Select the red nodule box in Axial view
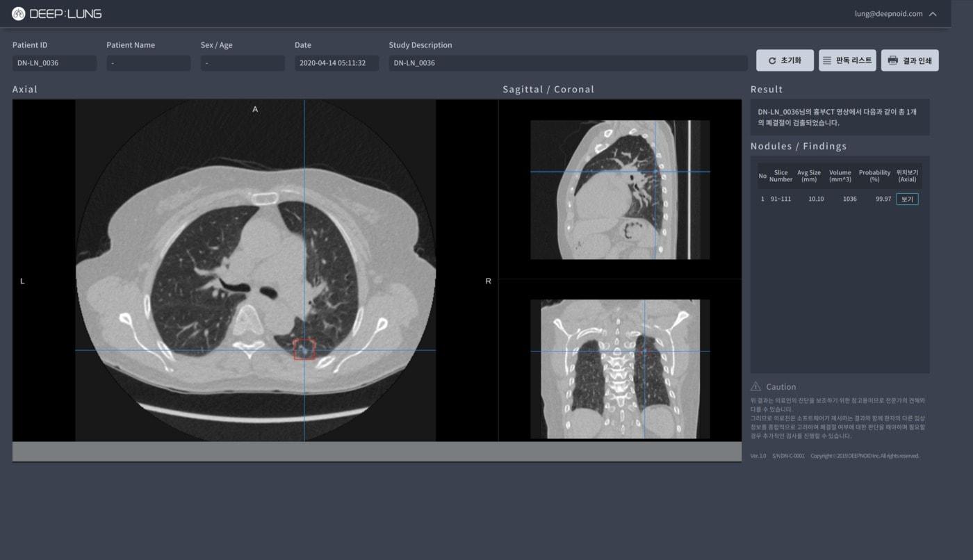The height and width of the screenshot is (560, 973). pos(304,349)
